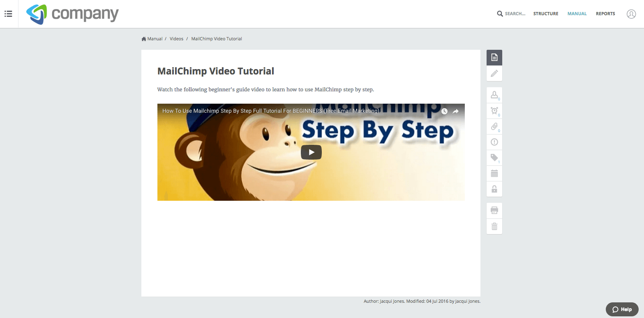Viewport: 644px width, 318px height.
Task: Click the trash delete icon
Action: pyautogui.click(x=494, y=226)
